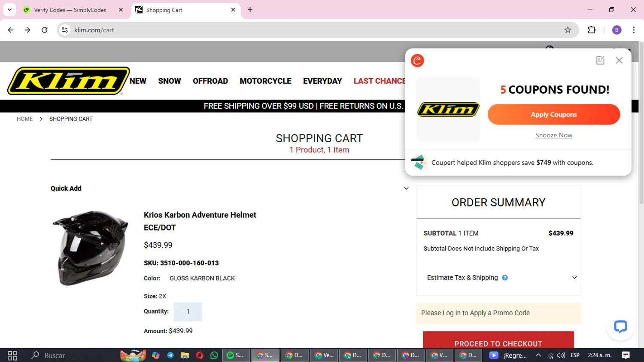This screenshot has width=644, height=362.
Task: Open the EVERYDAY menu
Action: pyautogui.click(x=322, y=81)
